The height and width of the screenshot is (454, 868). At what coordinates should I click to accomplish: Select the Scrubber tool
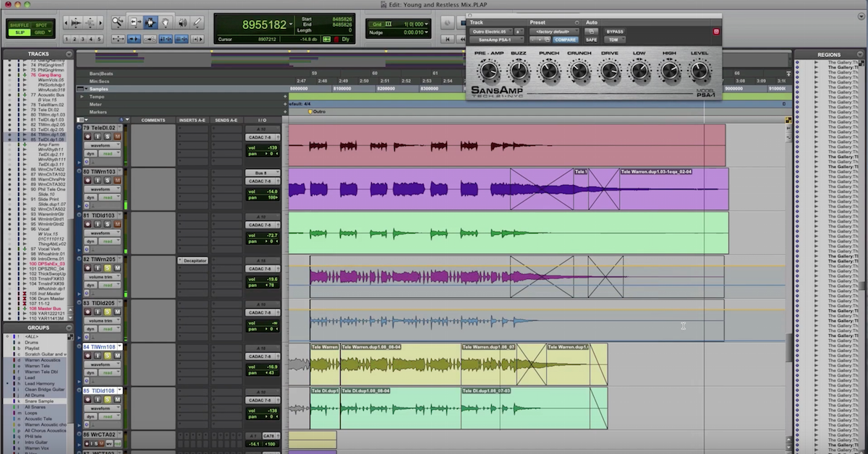[x=183, y=22]
